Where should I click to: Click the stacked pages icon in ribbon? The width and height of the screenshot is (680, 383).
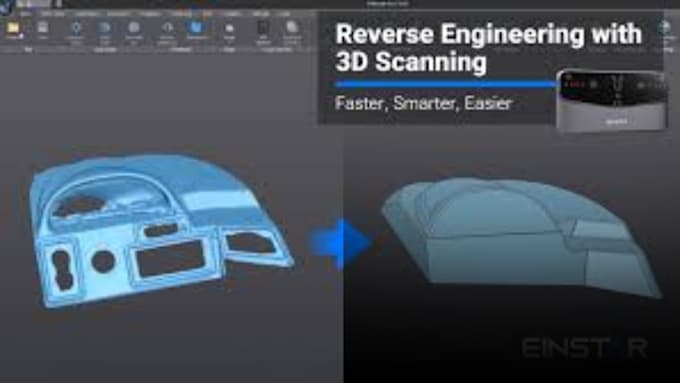tap(292, 27)
